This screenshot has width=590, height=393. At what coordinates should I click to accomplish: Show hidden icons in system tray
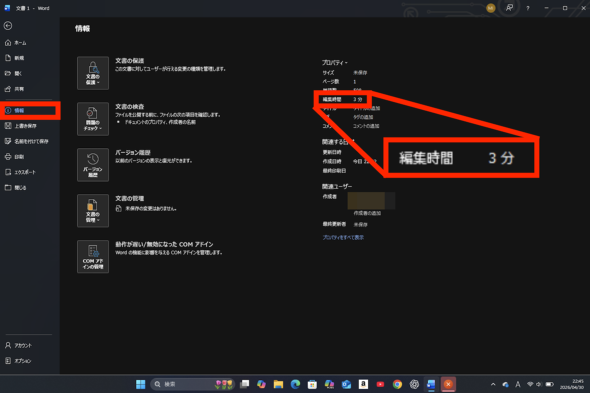click(493, 384)
